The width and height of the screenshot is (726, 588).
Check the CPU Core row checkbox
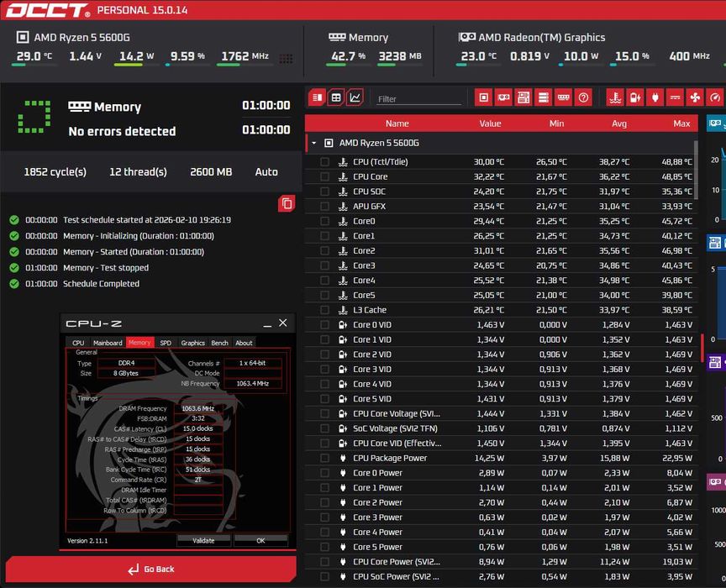pyautogui.click(x=324, y=177)
